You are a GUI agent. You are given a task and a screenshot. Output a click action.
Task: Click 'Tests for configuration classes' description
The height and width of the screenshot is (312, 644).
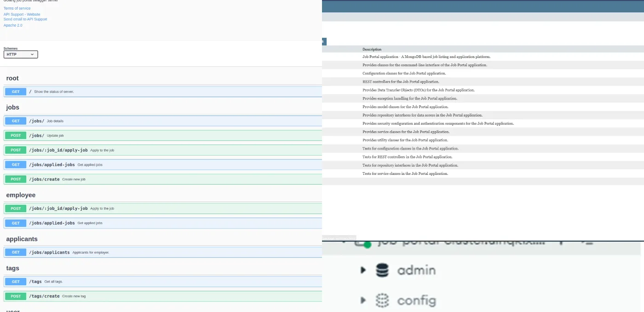tap(410, 149)
